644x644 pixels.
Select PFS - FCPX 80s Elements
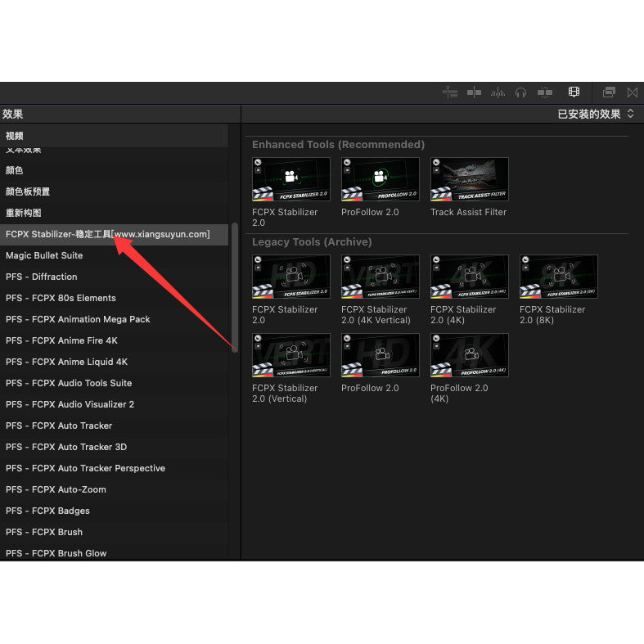(x=114, y=298)
